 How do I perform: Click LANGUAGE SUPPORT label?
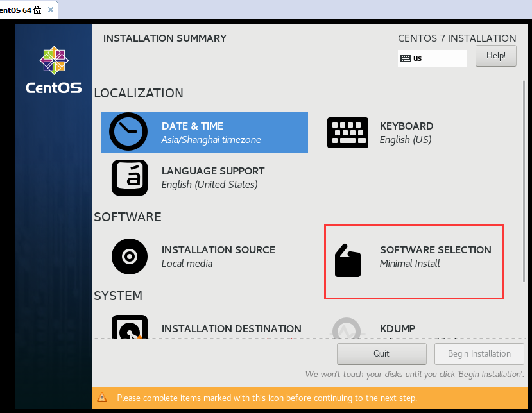(x=213, y=171)
